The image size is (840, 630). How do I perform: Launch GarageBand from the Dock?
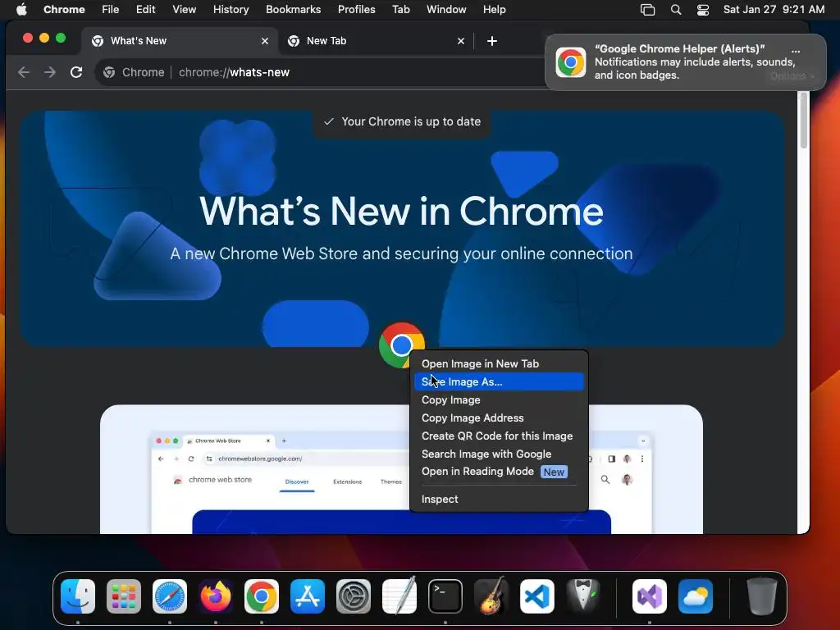pos(491,596)
